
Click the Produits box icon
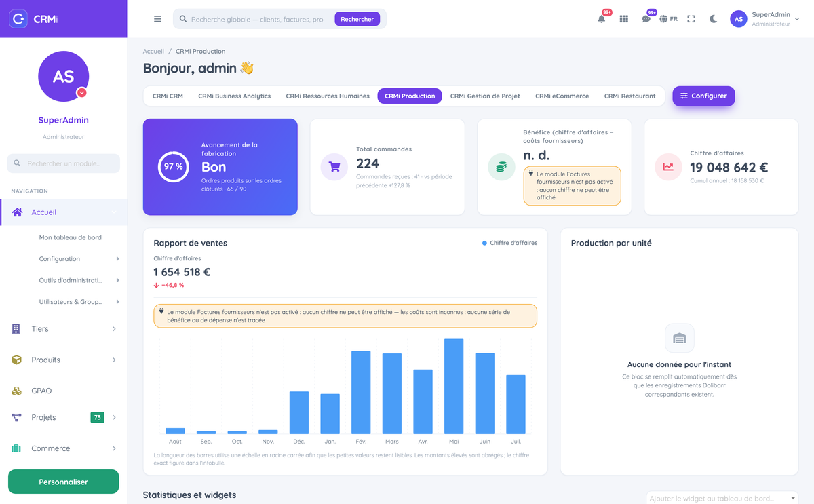pyautogui.click(x=16, y=360)
